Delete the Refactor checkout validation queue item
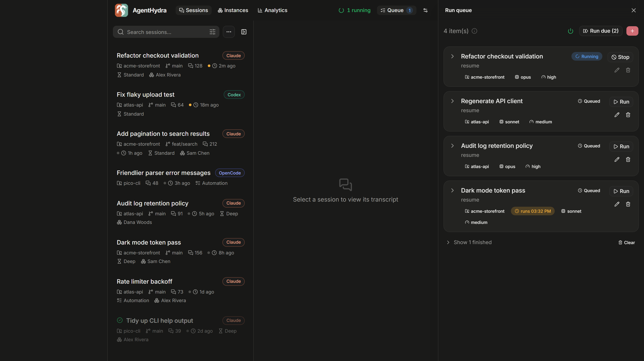The image size is (644, 361). click(628, 70)
